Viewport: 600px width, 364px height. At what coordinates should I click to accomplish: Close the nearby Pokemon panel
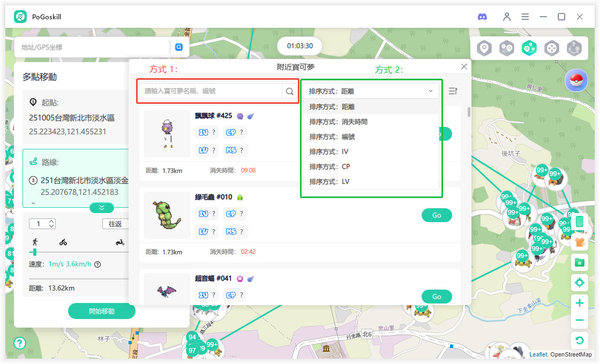(464, 66)
